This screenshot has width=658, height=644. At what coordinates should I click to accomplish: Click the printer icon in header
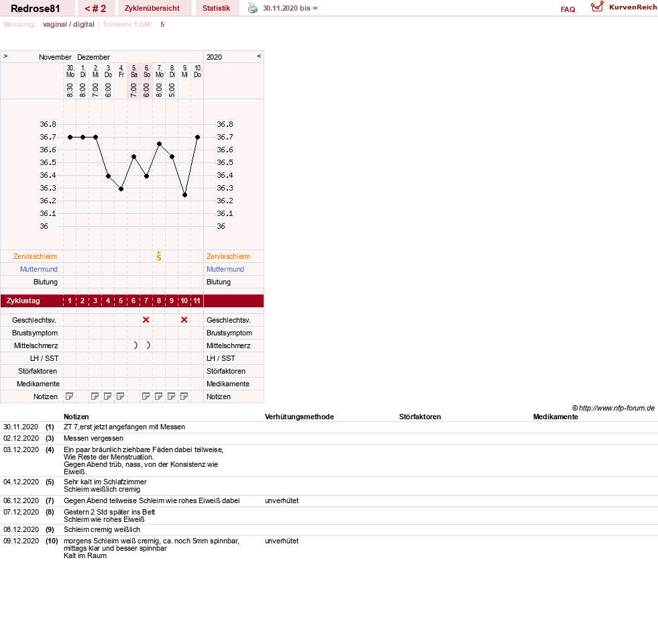pos(253,8)
